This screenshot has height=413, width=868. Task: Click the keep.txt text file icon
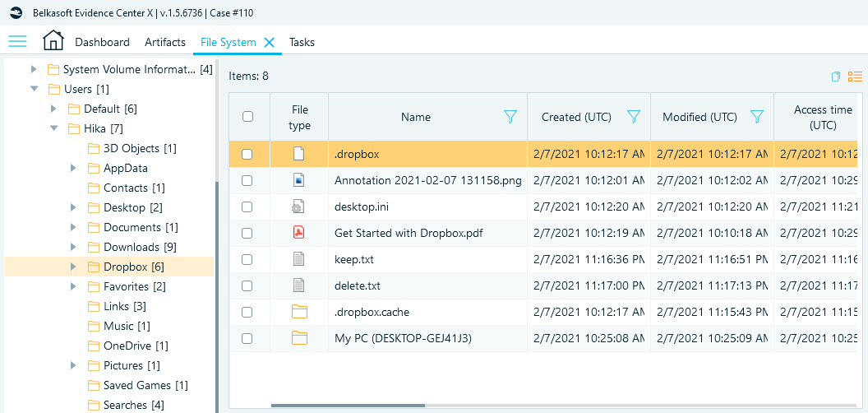pos(299,259)
